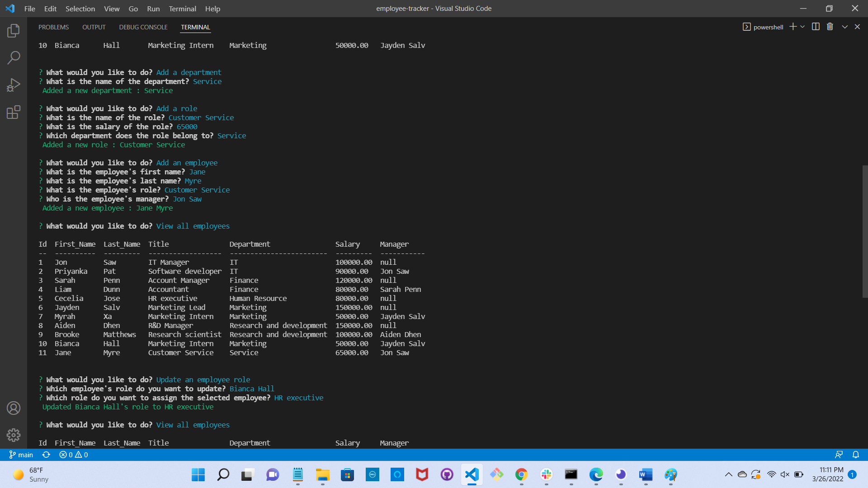Screen dimensions: 868x488
Task: Open notifications via the bell icon
Action: point(856,455)
